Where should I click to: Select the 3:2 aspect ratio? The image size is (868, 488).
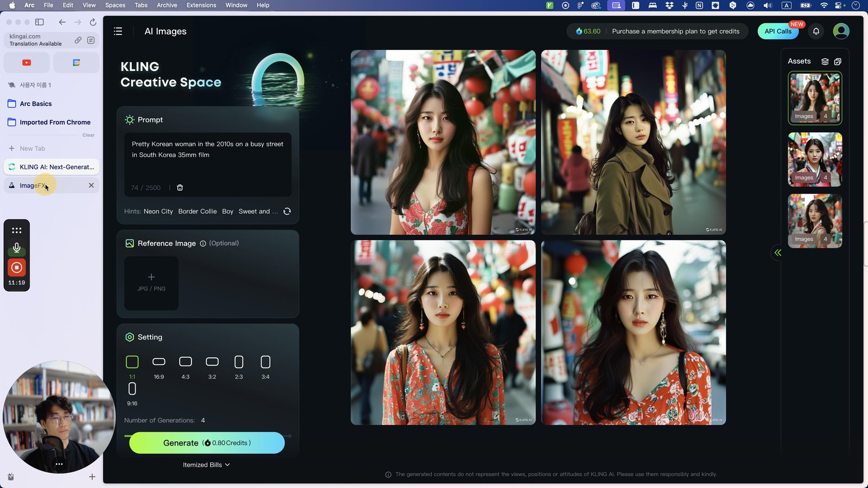click(x=212, y=367)
